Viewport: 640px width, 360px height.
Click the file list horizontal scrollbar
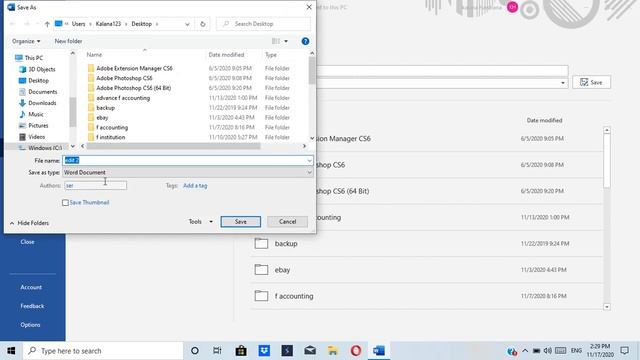(173, 146)
